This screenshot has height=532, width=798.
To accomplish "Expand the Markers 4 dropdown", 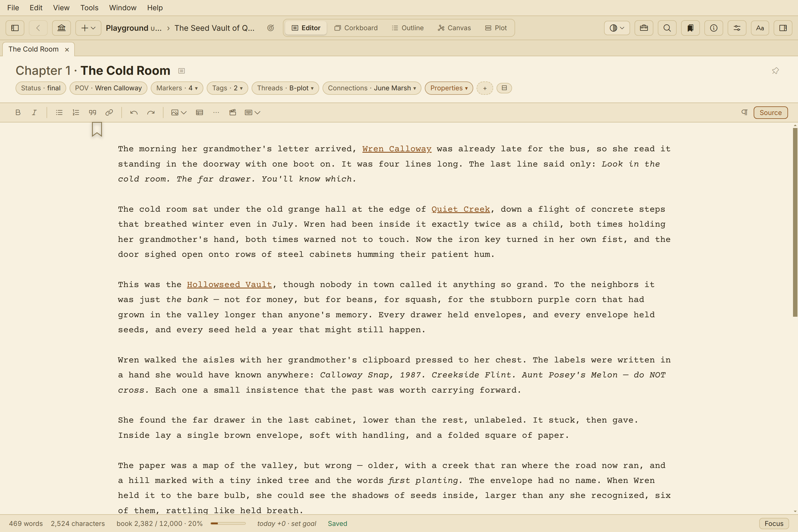I will [177, 88].
